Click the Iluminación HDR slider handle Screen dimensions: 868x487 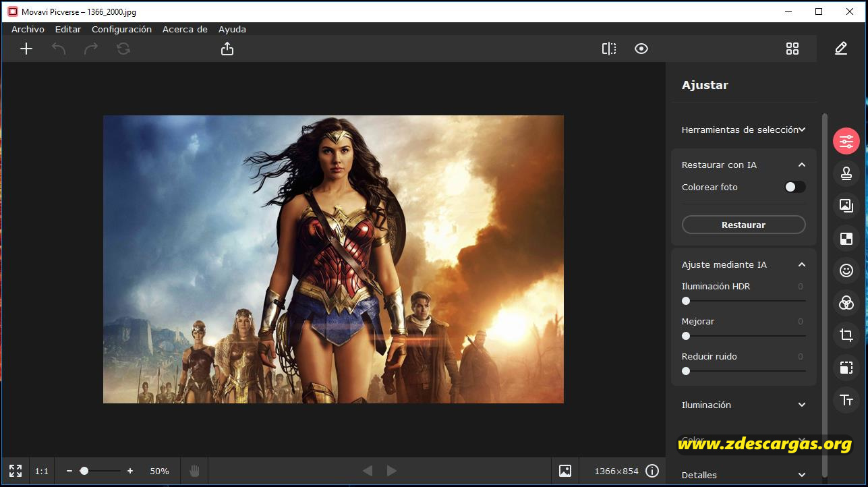[x=686, y=301]
